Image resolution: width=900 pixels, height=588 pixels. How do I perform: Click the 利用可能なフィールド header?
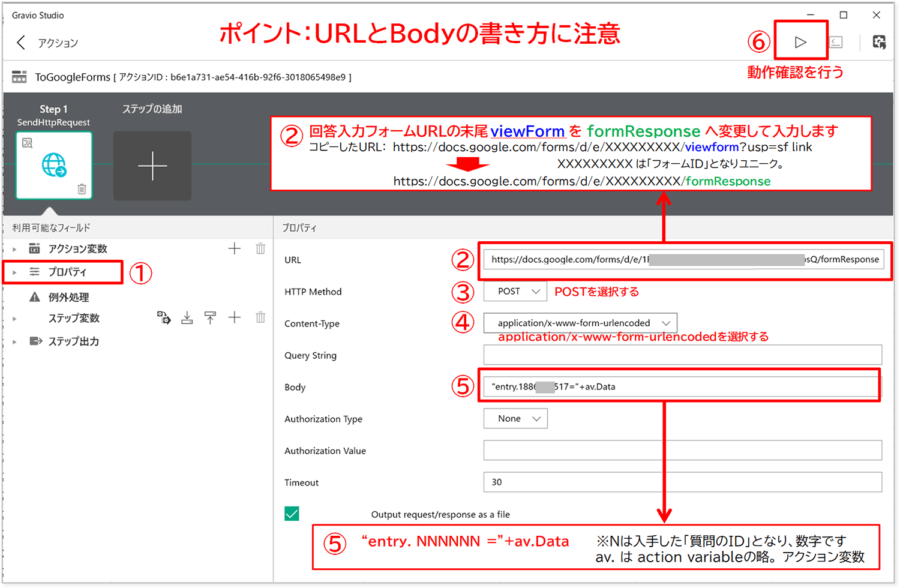[51, 227]
